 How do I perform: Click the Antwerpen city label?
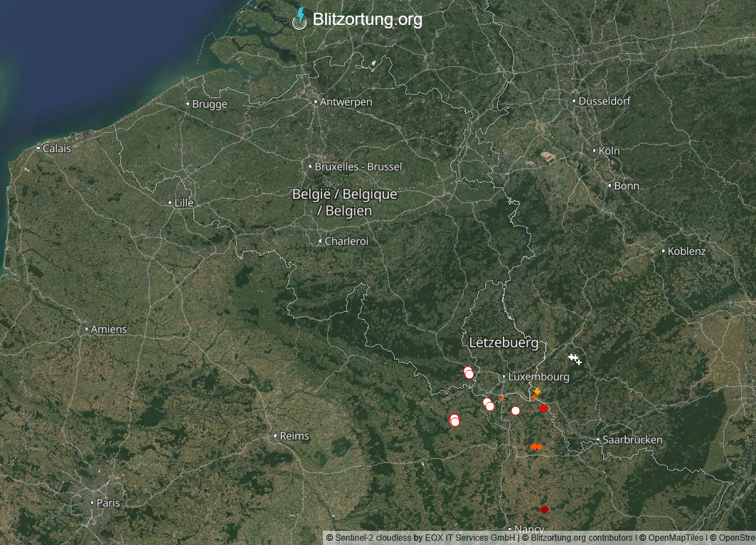click(x=346, y=102)
